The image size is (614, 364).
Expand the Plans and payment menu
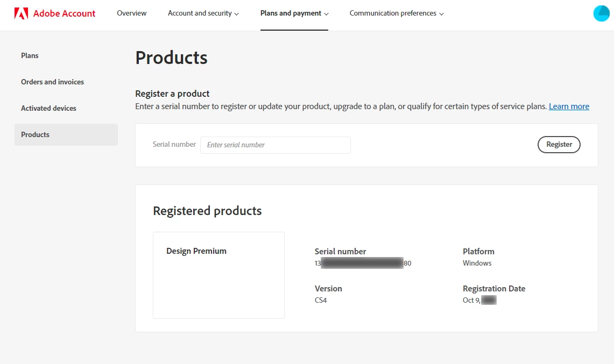pos(294,13)
